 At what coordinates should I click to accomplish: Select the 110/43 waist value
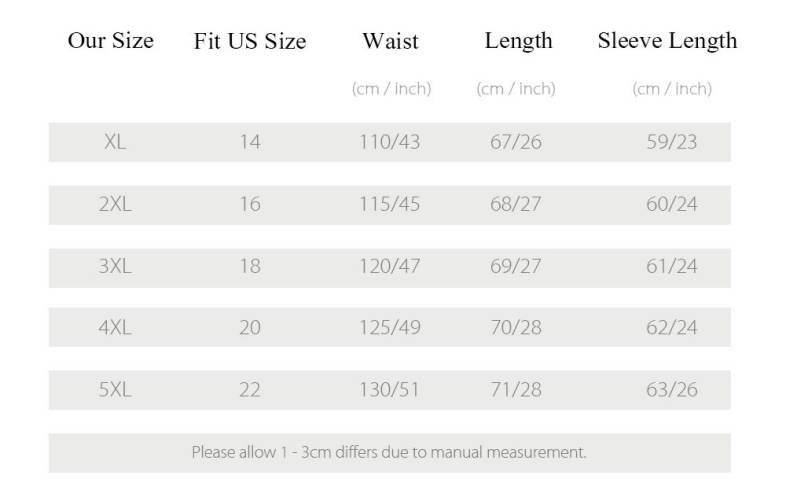click(x=390, y=142)
